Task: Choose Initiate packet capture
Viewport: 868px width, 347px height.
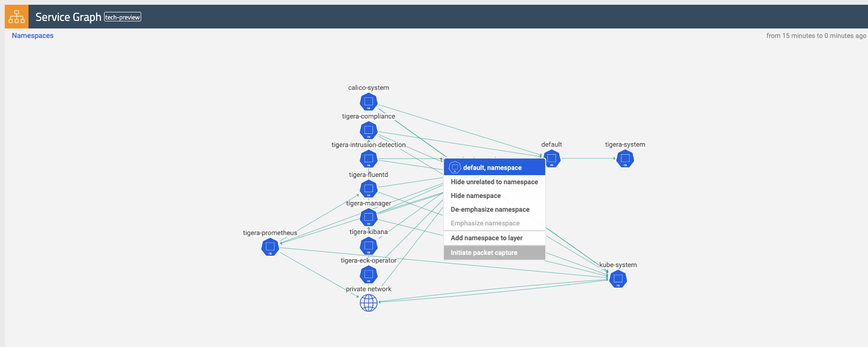Action: tap(494, 253)
